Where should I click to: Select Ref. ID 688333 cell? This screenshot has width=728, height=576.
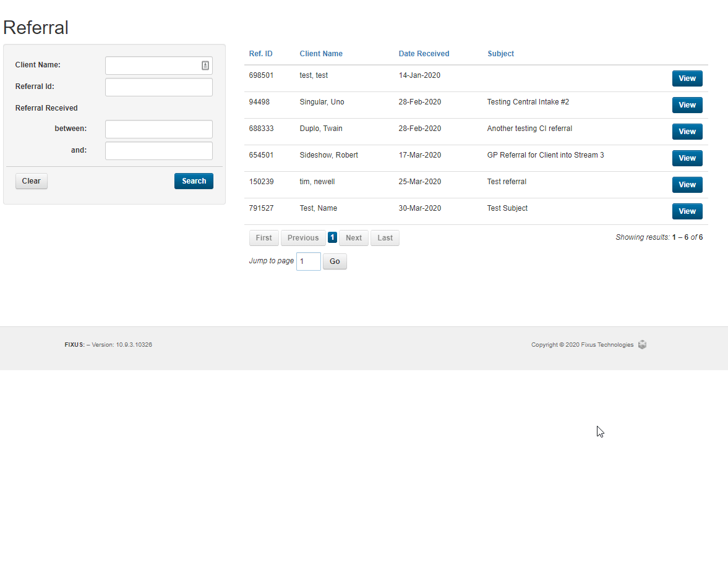[261, 129]
